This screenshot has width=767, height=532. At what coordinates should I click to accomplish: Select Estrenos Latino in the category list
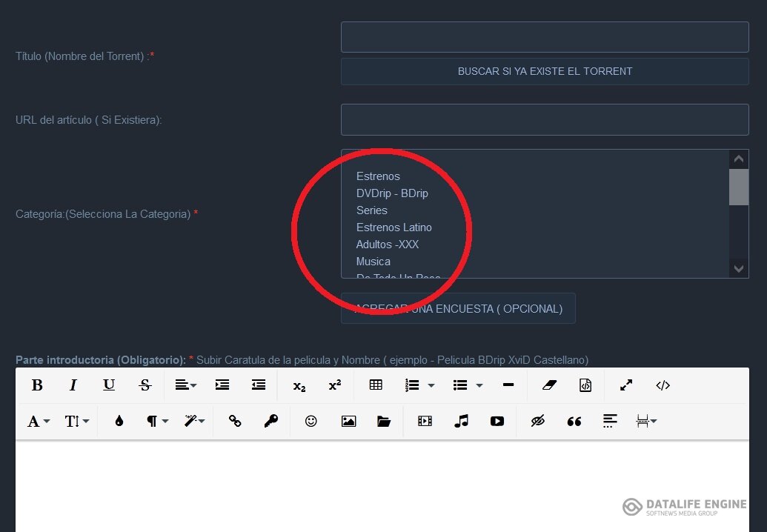coord(394,227)
